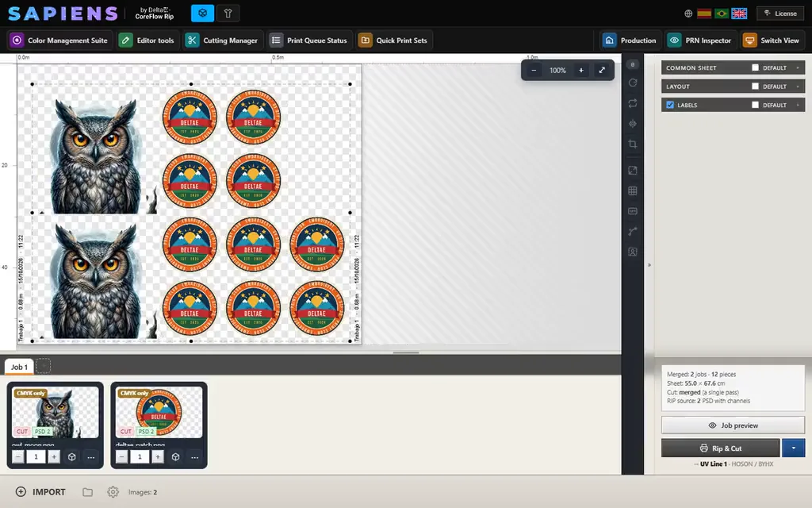Toggle Common Sheet default checkbox

click(x=755, y=68)
